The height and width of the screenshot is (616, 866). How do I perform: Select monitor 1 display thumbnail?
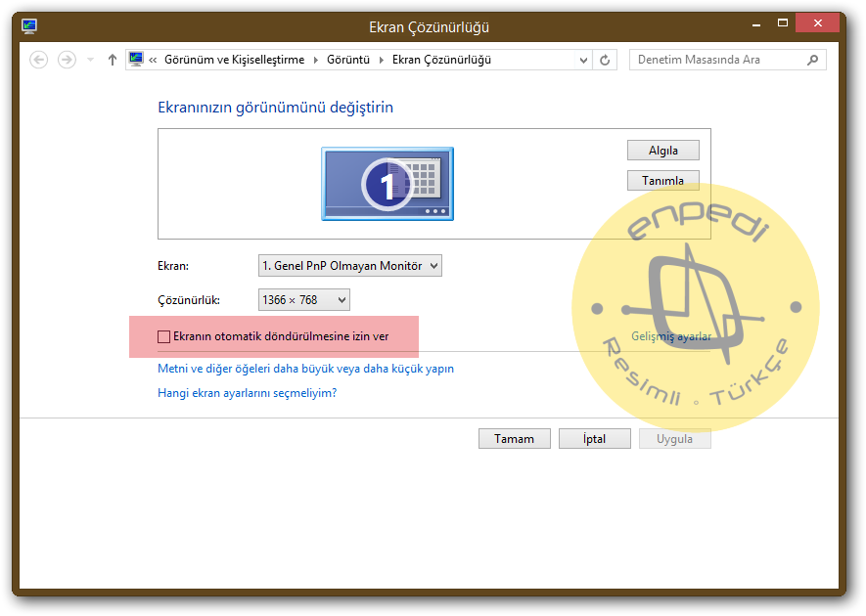[x=387, y=184]
